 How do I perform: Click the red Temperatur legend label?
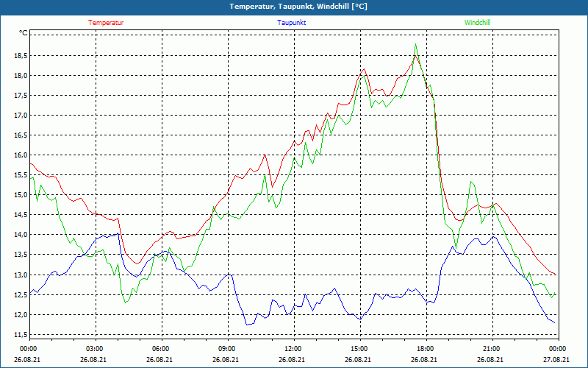pyautogui.click(x=106, y=23)
